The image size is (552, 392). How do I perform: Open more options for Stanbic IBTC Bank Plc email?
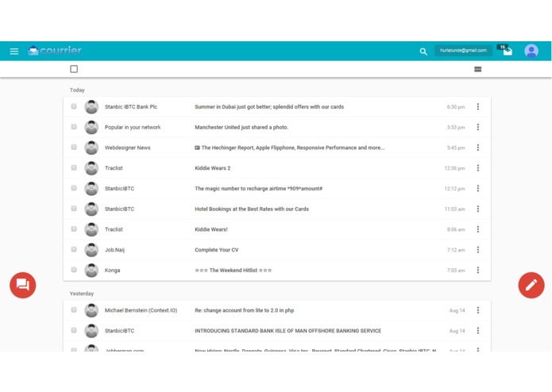coord(477,106)
